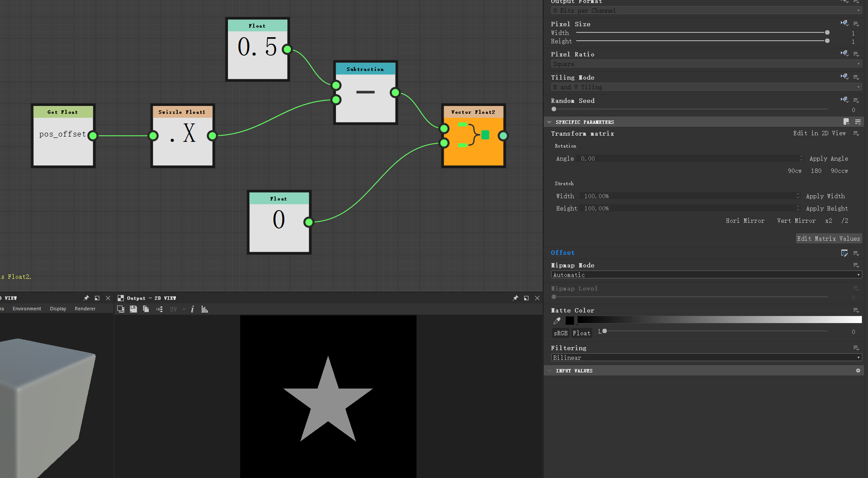This screenshot has height=478, width=868.
Task: Open the Pixel Ratio dropdown
Action: tap(706, 64)
